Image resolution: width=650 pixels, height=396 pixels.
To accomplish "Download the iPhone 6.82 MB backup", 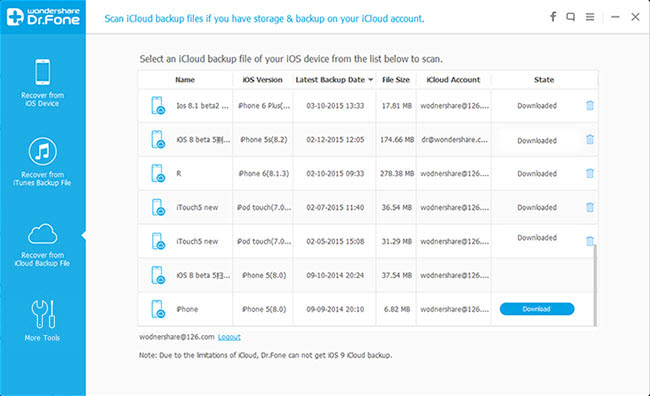I will (537, 309).
